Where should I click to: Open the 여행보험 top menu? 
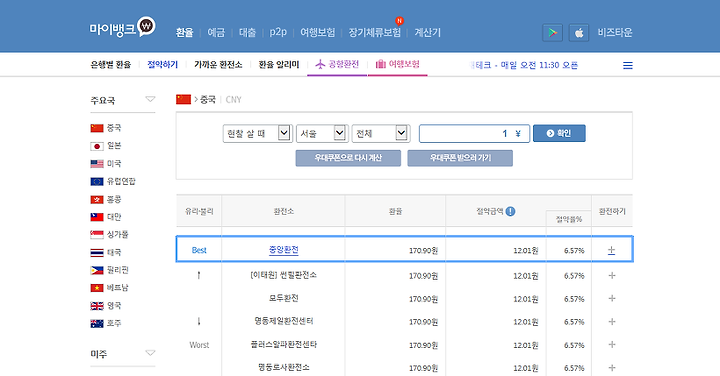pos(318,33)
